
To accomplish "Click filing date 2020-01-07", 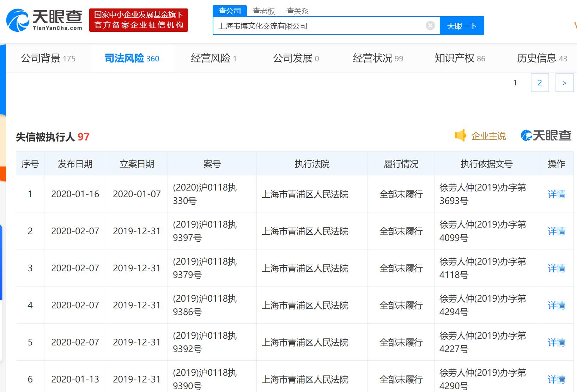I will (137, 194).
